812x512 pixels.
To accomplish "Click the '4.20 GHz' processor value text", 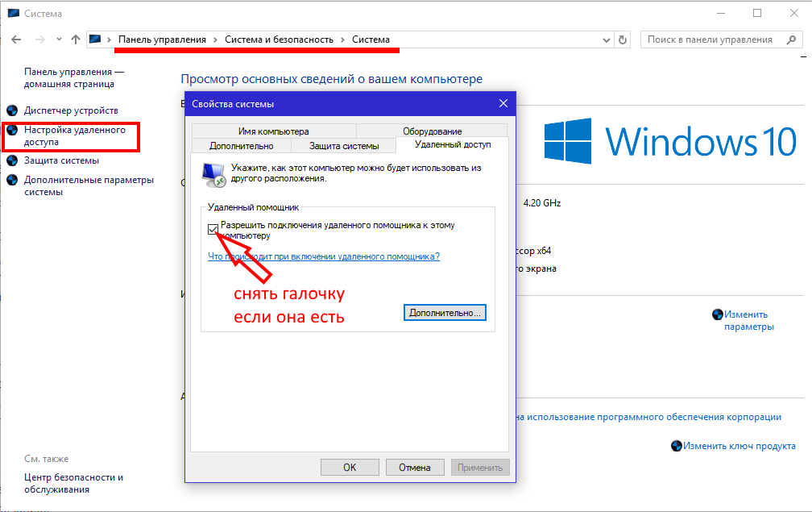I will coord(541,203).
